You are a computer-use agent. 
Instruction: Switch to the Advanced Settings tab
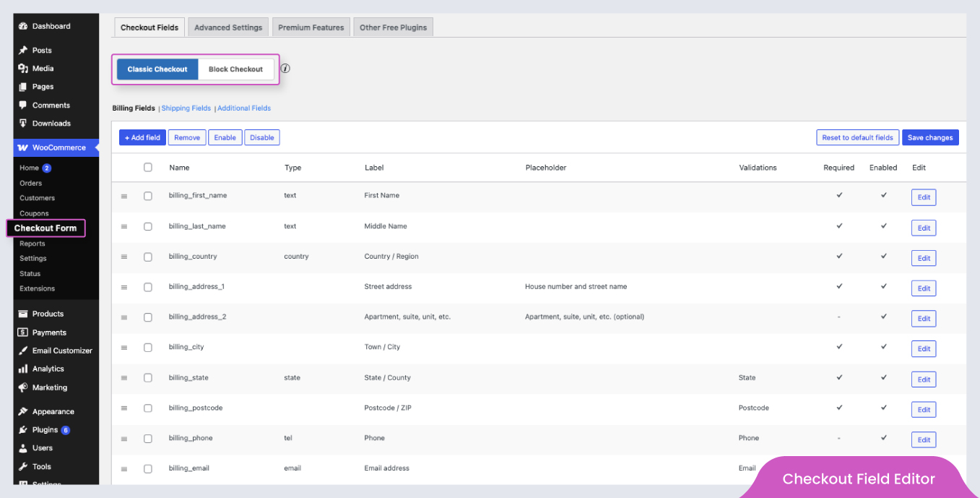(x=227, y=27)
